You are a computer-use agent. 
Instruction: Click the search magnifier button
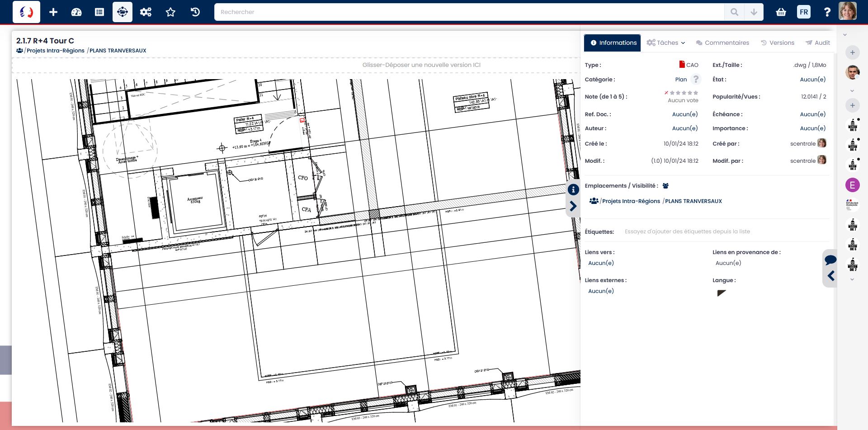734,12
